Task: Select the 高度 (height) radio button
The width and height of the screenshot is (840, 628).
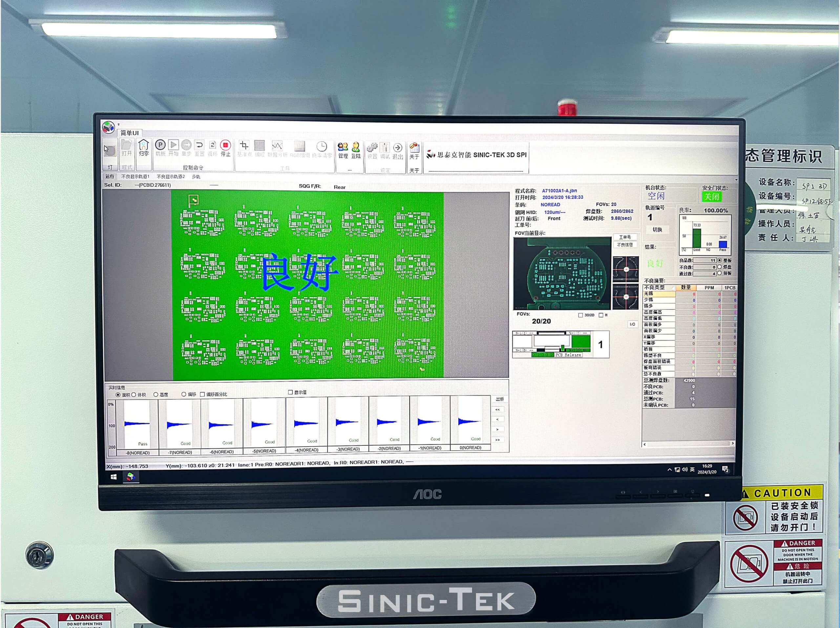Action: pos(156,395)
